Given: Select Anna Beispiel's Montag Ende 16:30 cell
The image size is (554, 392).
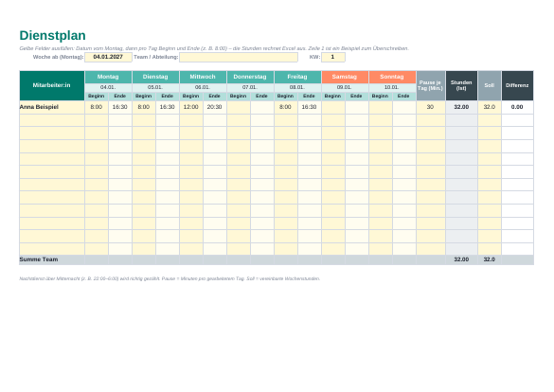Looking at the screenshot, I should [120, 107].
